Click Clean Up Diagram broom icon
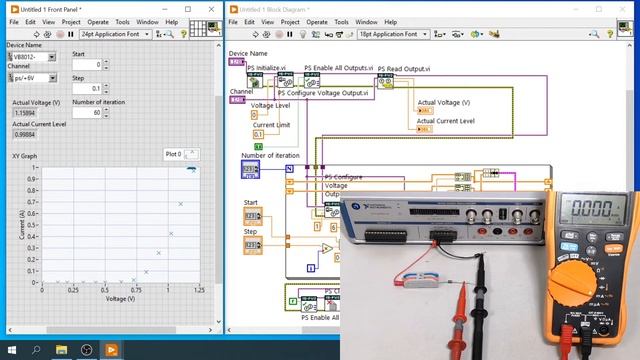 pyautogui.click(x=494, y=34)
